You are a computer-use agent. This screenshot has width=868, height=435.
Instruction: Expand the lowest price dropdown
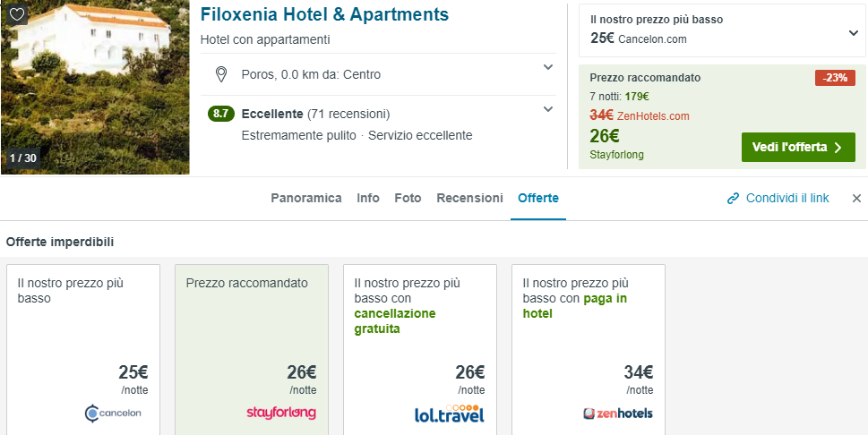point(852,33)
